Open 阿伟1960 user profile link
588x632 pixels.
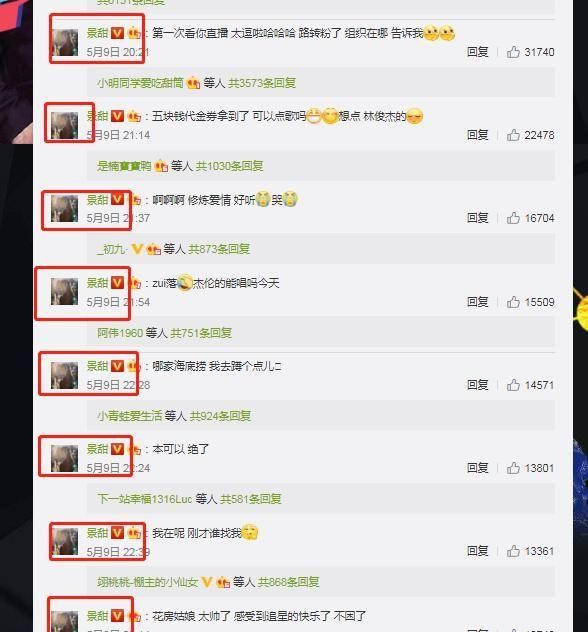click(x=120, y=333)
